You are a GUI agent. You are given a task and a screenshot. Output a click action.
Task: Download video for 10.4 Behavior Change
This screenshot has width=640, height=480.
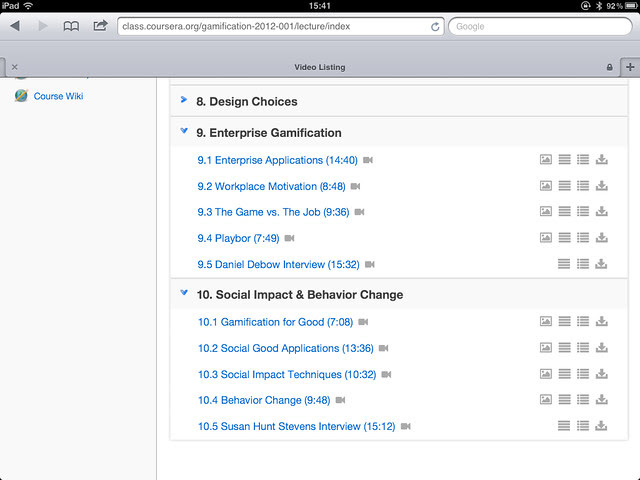coord(601,400)
